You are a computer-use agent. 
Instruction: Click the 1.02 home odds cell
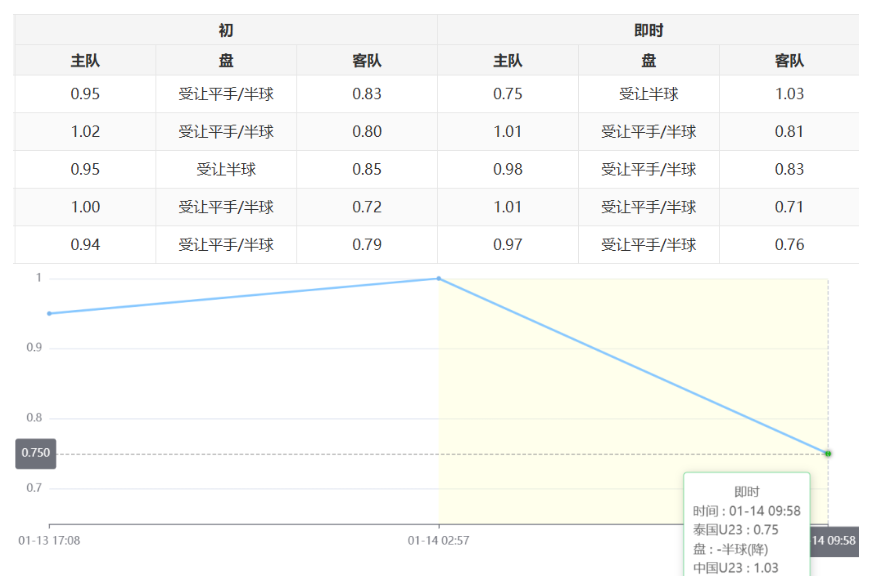click(85, 131)
